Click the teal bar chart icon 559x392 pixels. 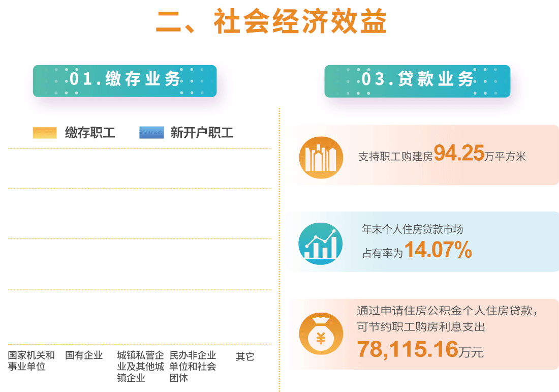click(x=320, y=243)
